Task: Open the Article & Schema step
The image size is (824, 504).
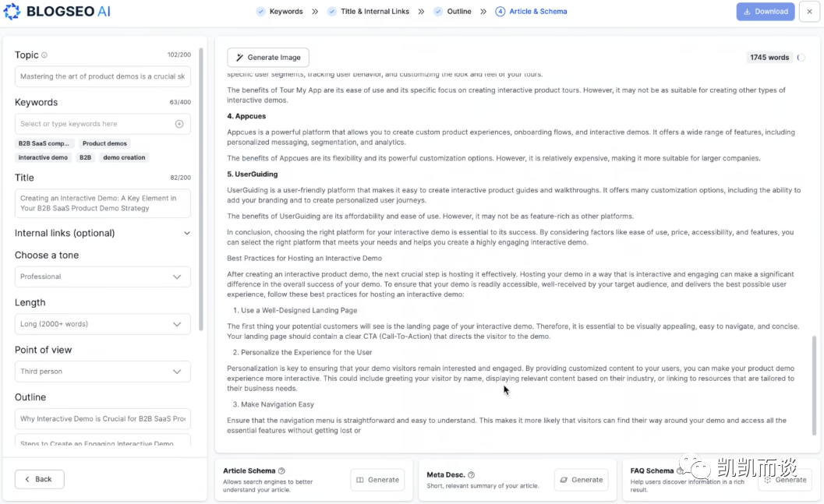Action: (x=538, y=12)
